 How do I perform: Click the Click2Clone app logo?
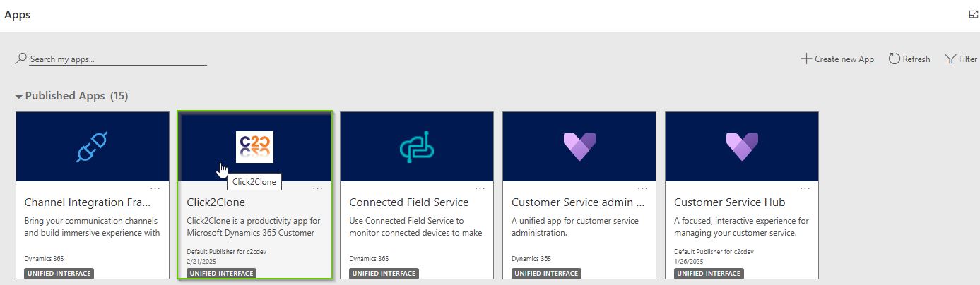254,147
